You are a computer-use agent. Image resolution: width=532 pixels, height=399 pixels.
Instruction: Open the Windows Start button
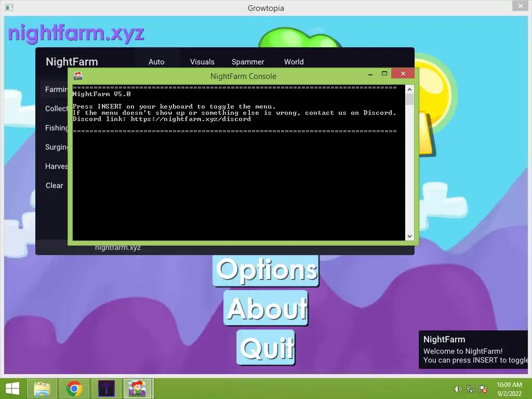pos(12,389)
